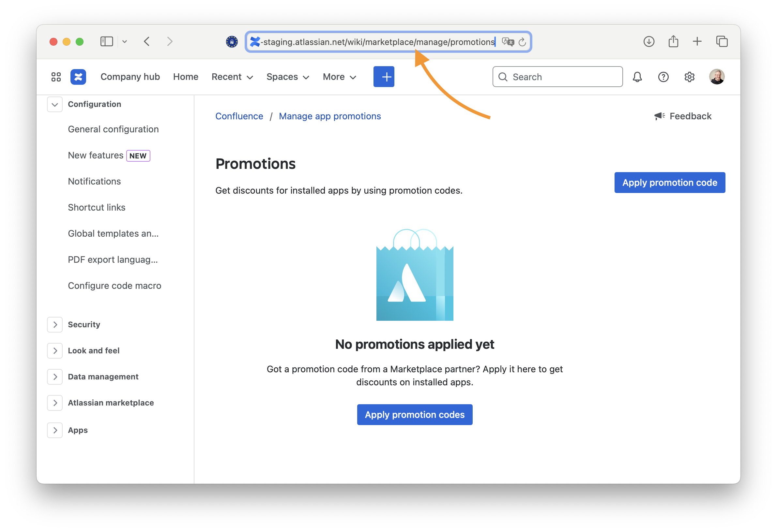
Task: Show tab overview icon
Action: click(722, 41)
